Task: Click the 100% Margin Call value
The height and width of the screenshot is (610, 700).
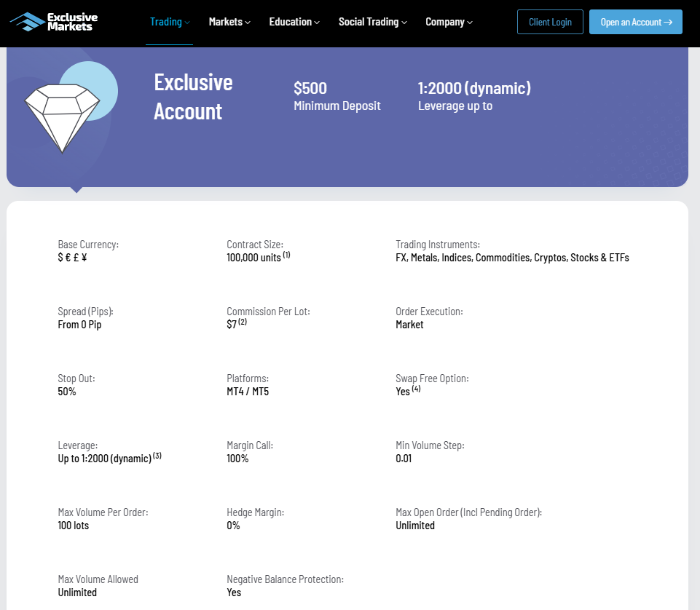Action: (237, 459)
